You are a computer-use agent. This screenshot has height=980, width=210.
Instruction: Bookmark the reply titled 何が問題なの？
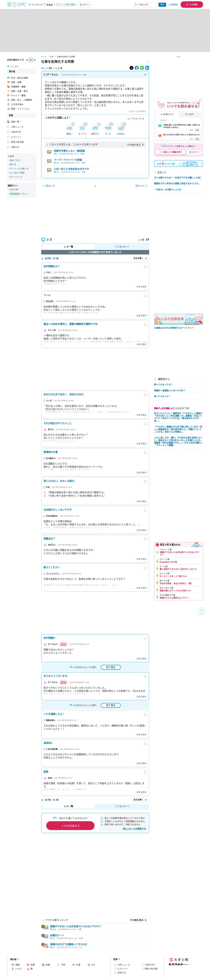[145, 267]
